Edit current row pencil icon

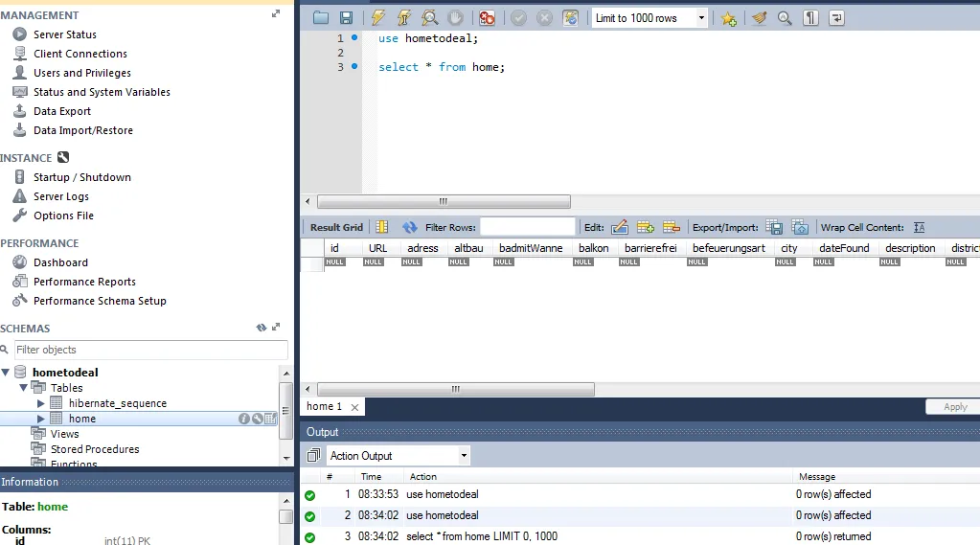[x=620, y=227]
